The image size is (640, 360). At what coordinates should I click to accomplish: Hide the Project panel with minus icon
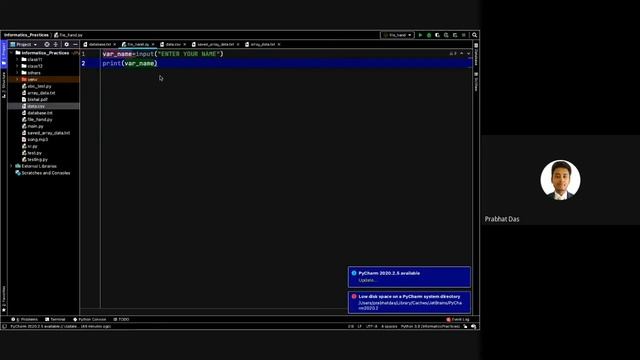point(75,44)
